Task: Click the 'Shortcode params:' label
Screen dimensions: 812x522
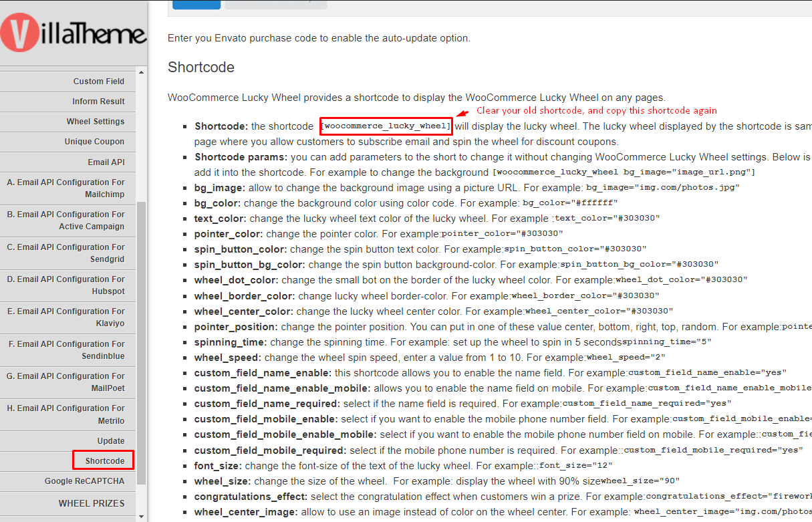Action: coord(241,157)
